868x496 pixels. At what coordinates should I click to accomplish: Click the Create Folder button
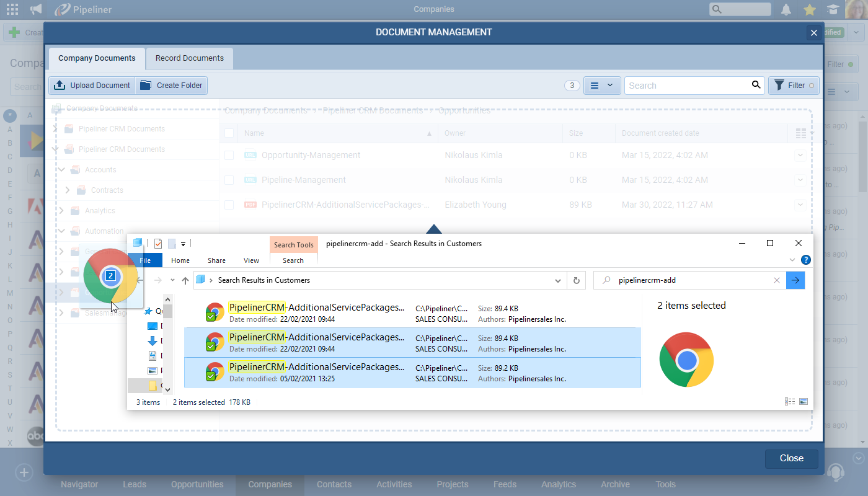click(171, 86)
